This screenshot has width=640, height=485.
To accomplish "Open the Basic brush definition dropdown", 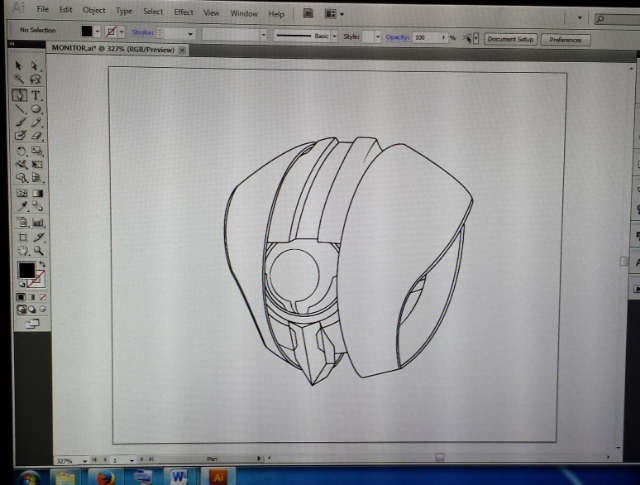I will (x=334, y=36).
